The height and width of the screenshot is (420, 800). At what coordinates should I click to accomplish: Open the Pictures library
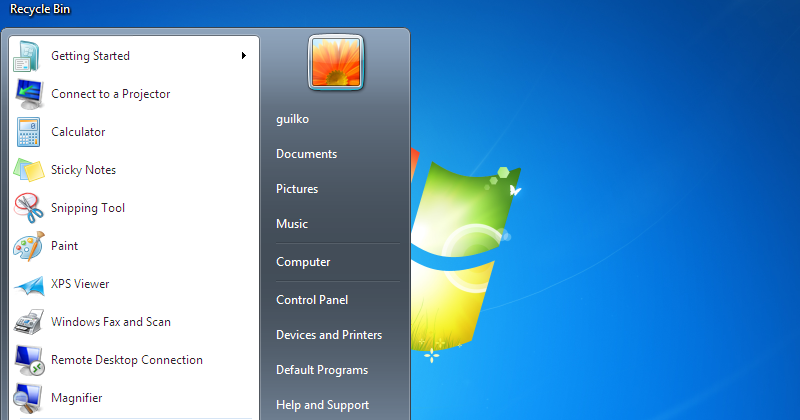(x=297, y=189)
